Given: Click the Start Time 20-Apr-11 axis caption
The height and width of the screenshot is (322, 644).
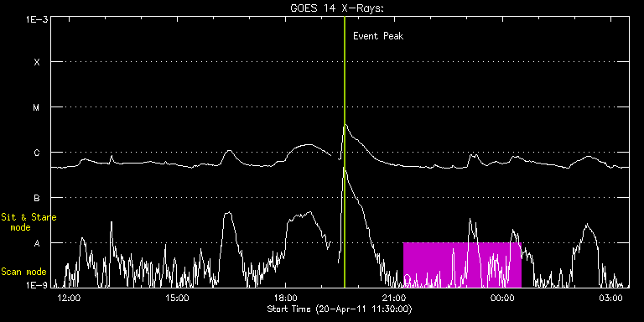Looking at the screenshot, I should [340, 309].
